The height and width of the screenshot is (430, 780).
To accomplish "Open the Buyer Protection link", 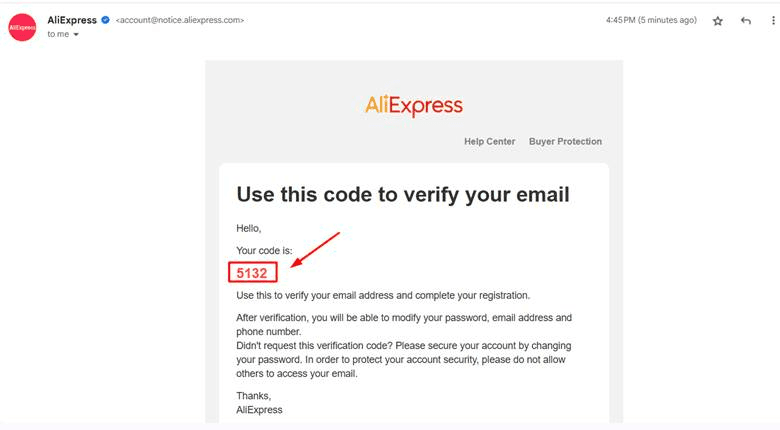I will coord(565,141).
